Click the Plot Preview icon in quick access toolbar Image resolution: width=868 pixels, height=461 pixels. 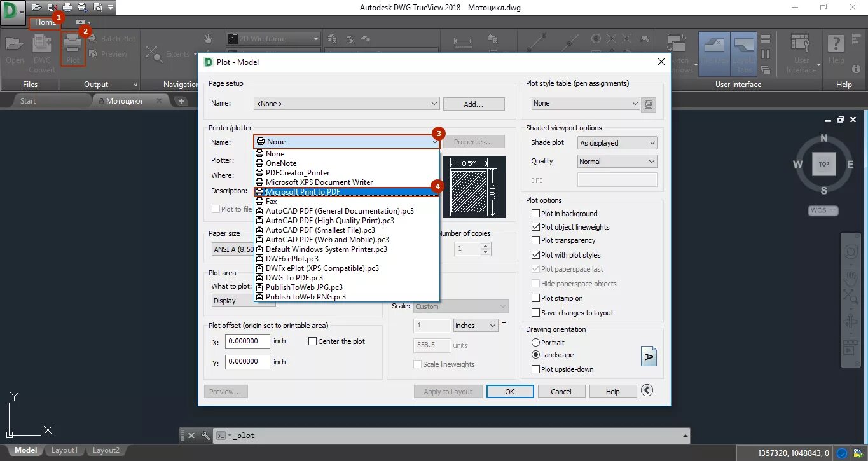click(97, 8)
